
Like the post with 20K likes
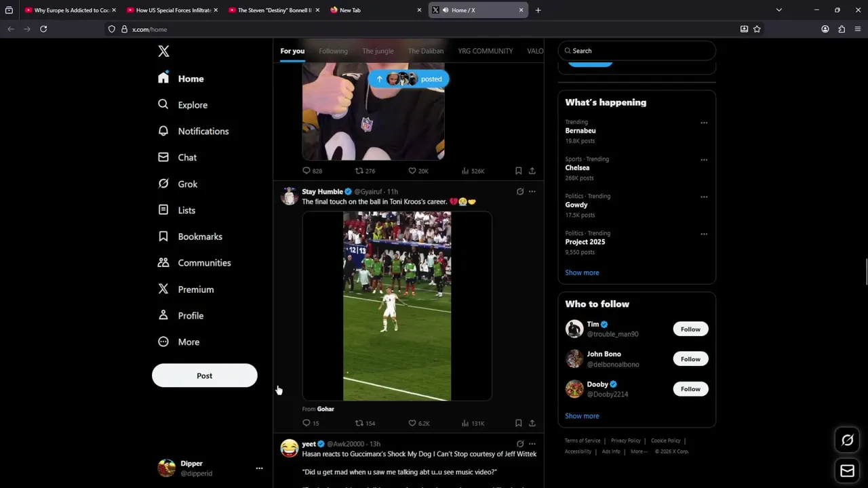pos(418,171)
